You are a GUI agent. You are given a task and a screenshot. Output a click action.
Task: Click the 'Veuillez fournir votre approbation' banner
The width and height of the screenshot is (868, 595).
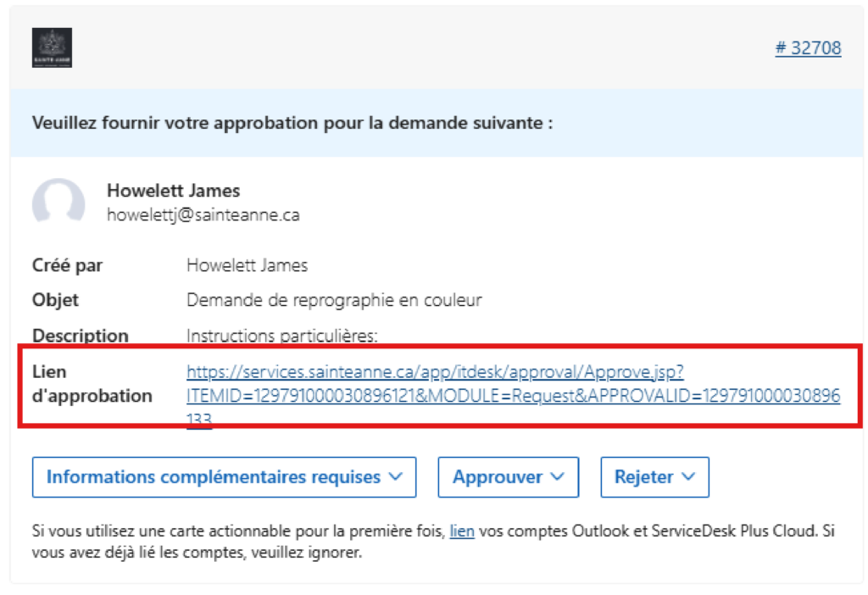(x=292, y=123)
